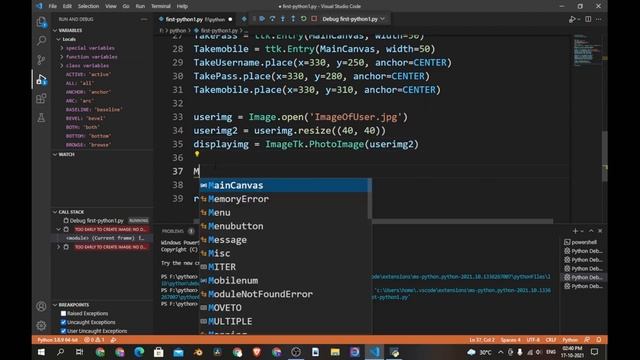Toggle User Uncaught Exceptions checkbox
The image size is (640, 360).
coord(63,331)
